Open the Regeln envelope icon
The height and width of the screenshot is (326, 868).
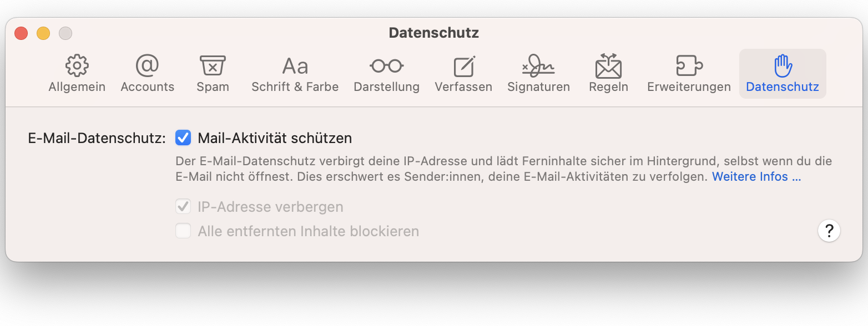tap(608, 66)
